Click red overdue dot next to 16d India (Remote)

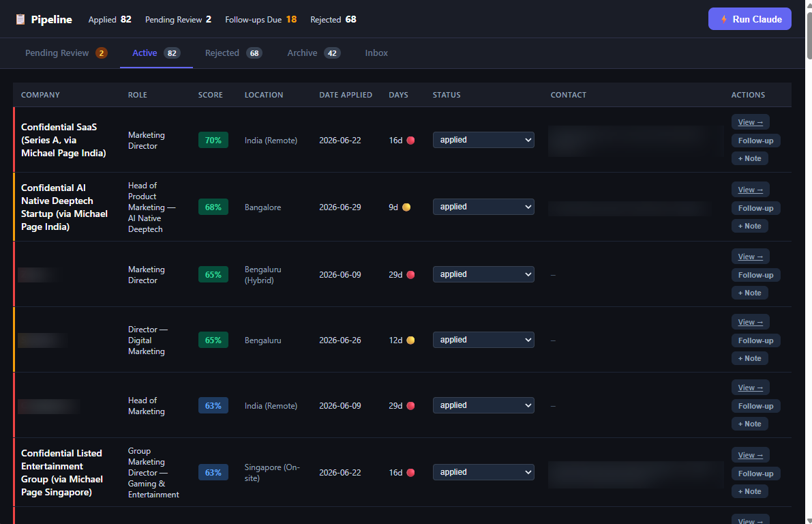click(410, 141)
